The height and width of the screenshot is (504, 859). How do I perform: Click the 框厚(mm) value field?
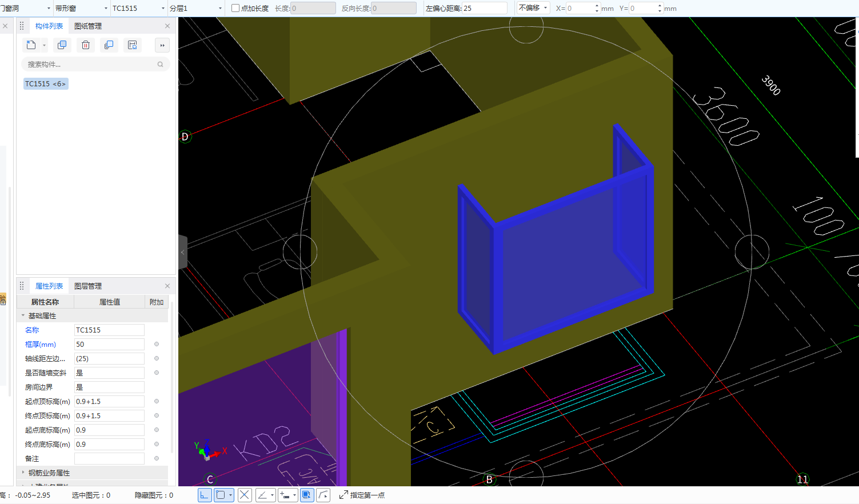(x=109, y=345)
